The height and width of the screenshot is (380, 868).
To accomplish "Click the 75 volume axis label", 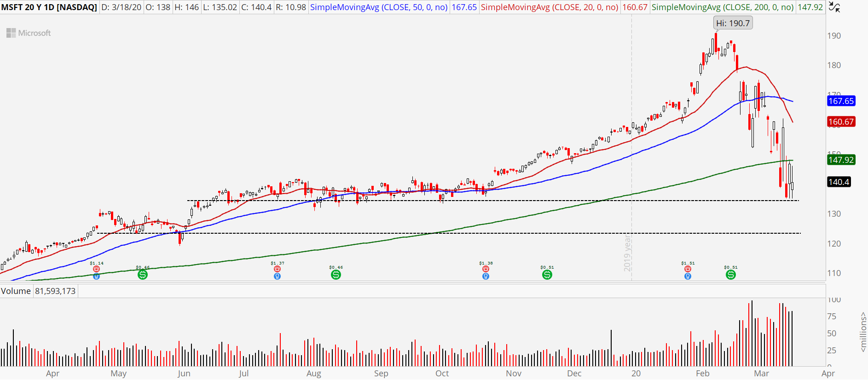I will click(832, 316).
